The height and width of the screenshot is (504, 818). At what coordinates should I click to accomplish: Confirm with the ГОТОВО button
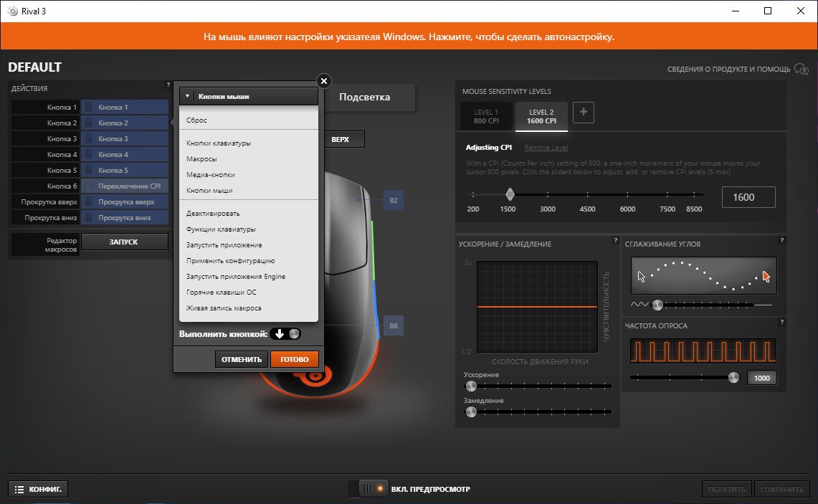294,359
